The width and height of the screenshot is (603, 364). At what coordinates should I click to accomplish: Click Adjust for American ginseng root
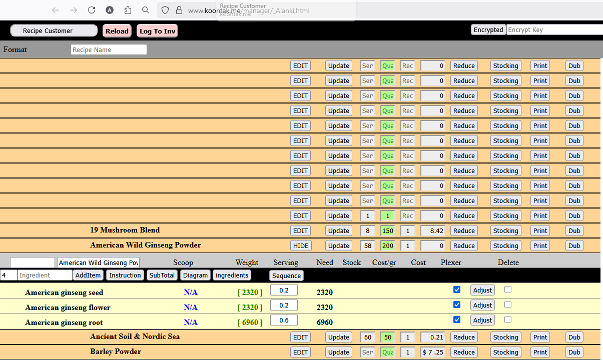[482, 320]
